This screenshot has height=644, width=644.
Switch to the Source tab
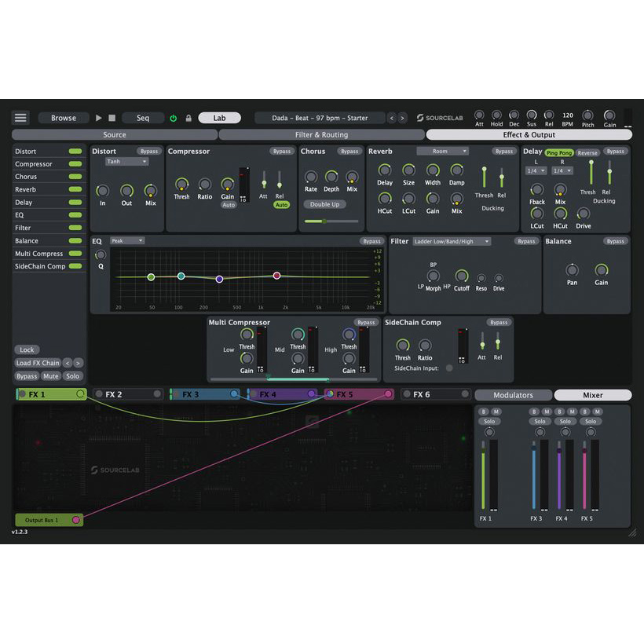tap(115, 135)
